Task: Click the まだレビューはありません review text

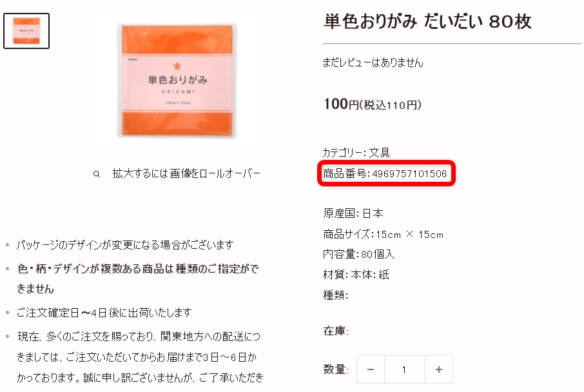Action: [x=373, y=63]
